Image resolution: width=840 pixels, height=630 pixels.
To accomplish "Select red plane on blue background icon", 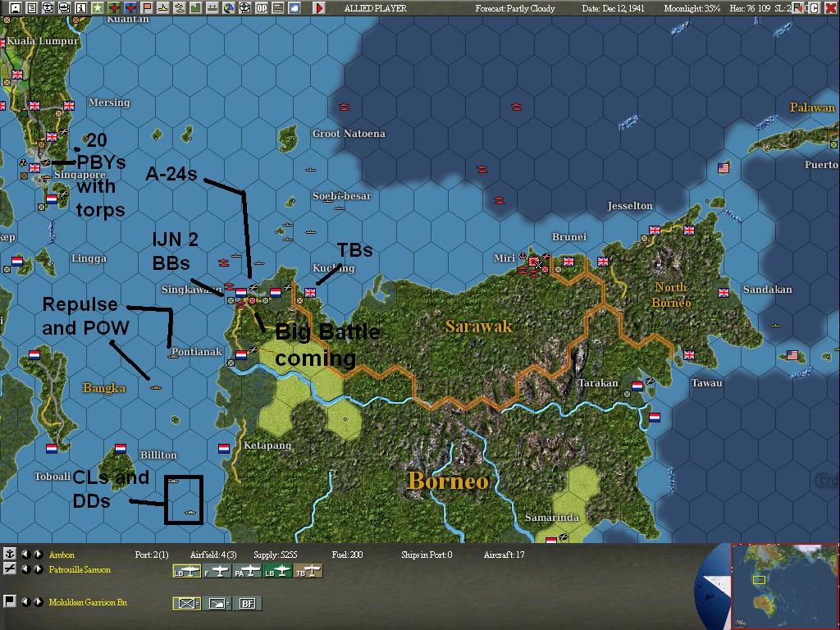I will click(x=130, y=7).
